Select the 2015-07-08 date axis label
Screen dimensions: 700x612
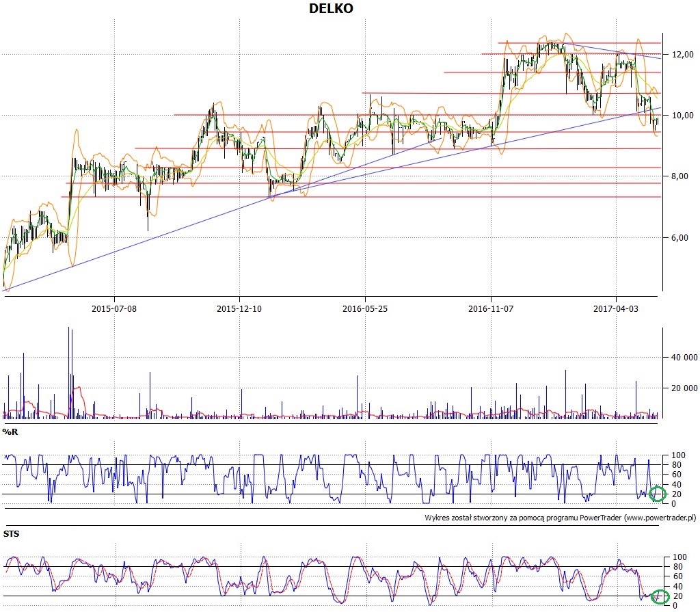[x=114, y=308]
